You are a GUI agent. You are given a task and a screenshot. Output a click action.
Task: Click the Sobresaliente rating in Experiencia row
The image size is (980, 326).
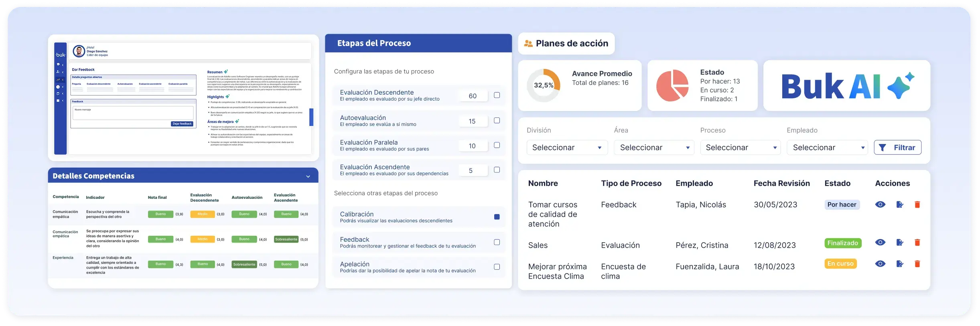click(x=244, y=265)
